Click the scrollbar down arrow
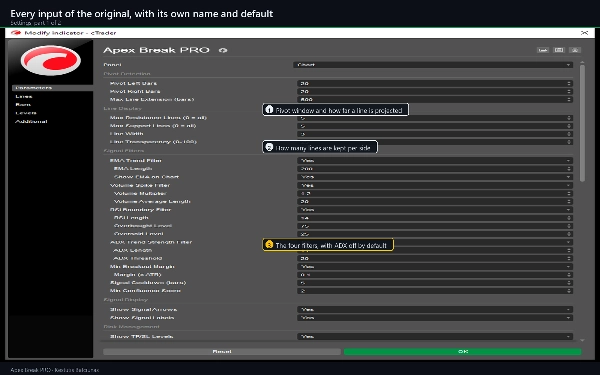The image size is (600, 375). click(x=582, y=340)
